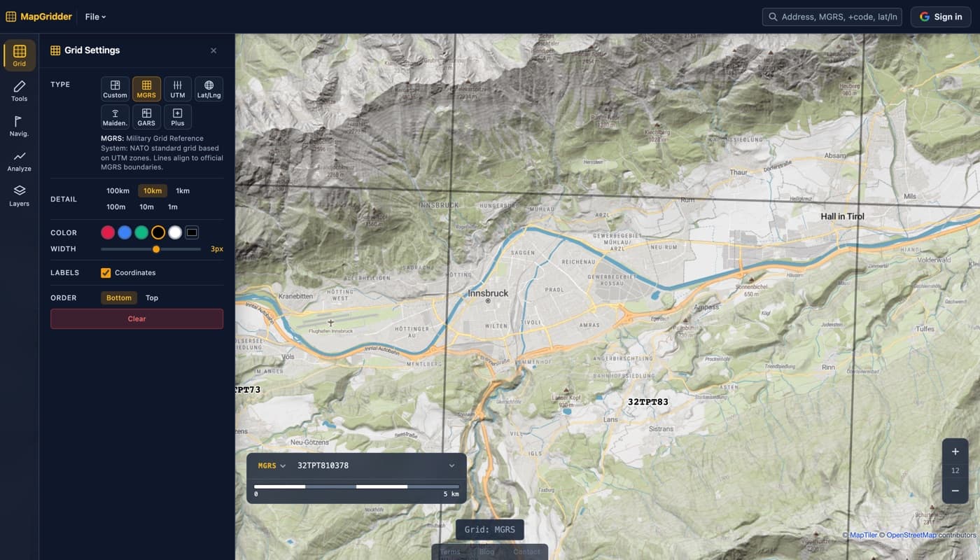Set grid detail to 1m

173,206
